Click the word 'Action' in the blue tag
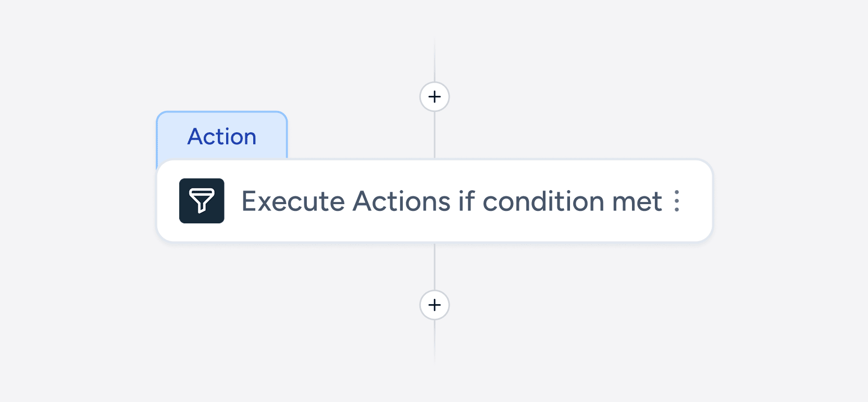 (x=222, y=137)
